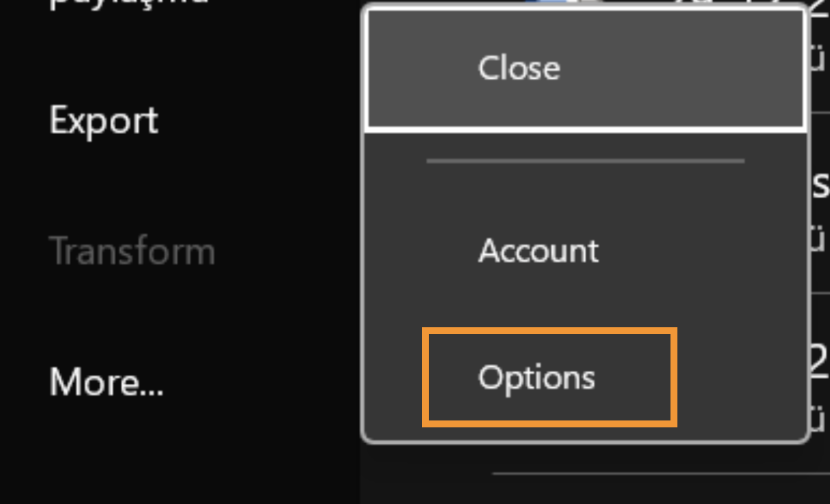This screenshot has width=830, height=504.
Task: Expand the More... sidebar entry
Action: [106, 380]
